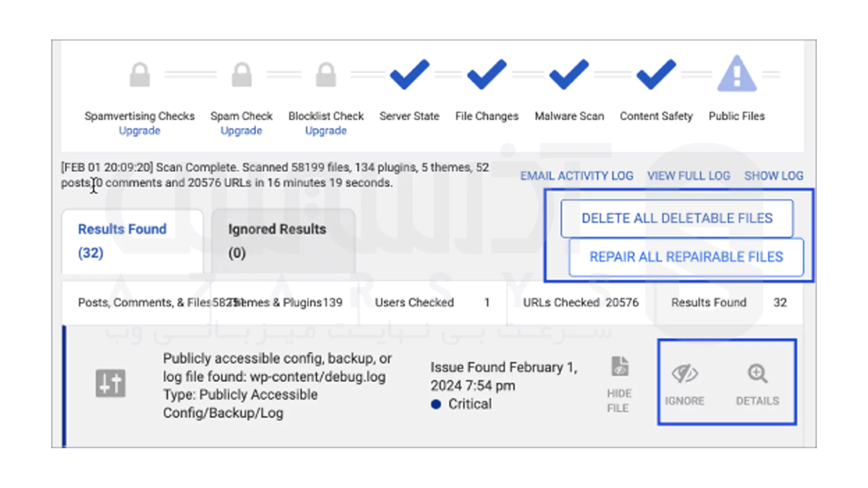This screenshot has height=488, width=868.
Task: Open the View Full Log link
Action: tap(689, 176)
